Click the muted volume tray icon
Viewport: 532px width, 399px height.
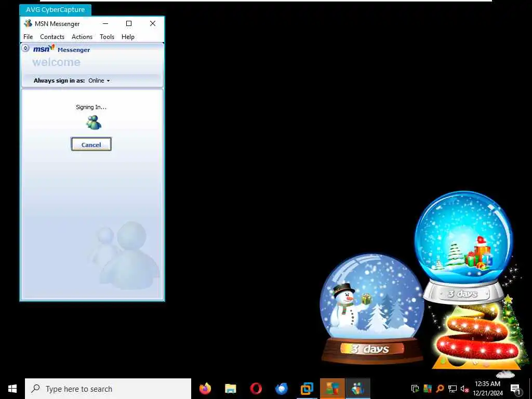[x=464, y=389]
